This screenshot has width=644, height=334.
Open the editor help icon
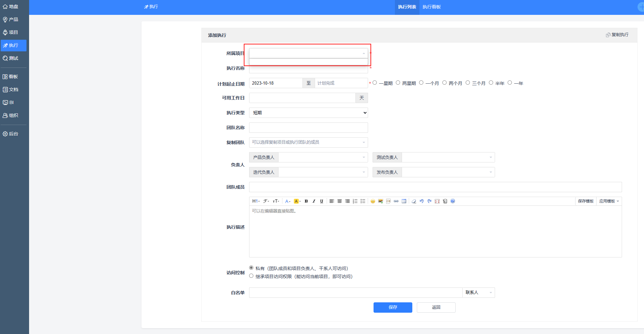(x=453, y=201)
